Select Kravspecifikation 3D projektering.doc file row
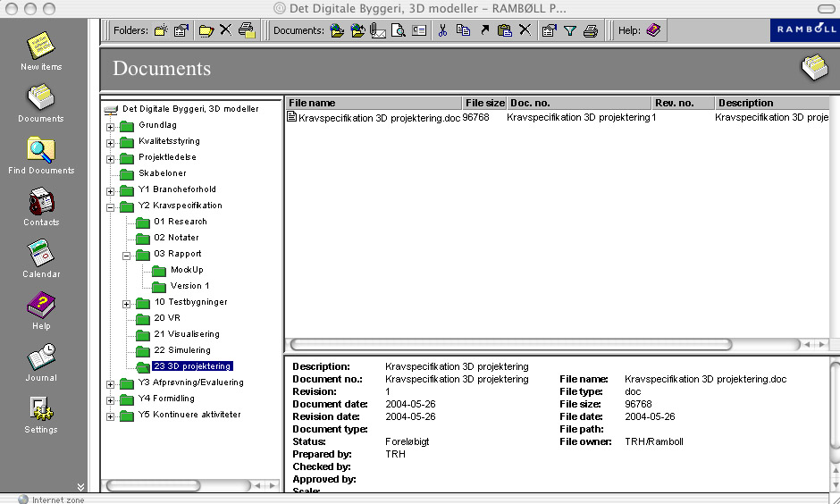Viewport: 840px width, 504px height. [x=380, y=117]
